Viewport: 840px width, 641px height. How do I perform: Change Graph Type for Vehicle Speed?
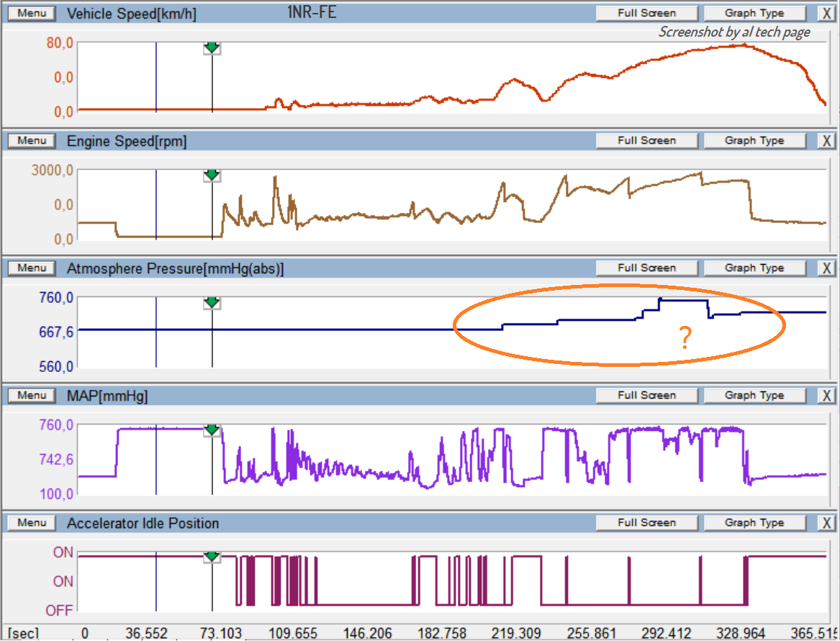[754, 13]
